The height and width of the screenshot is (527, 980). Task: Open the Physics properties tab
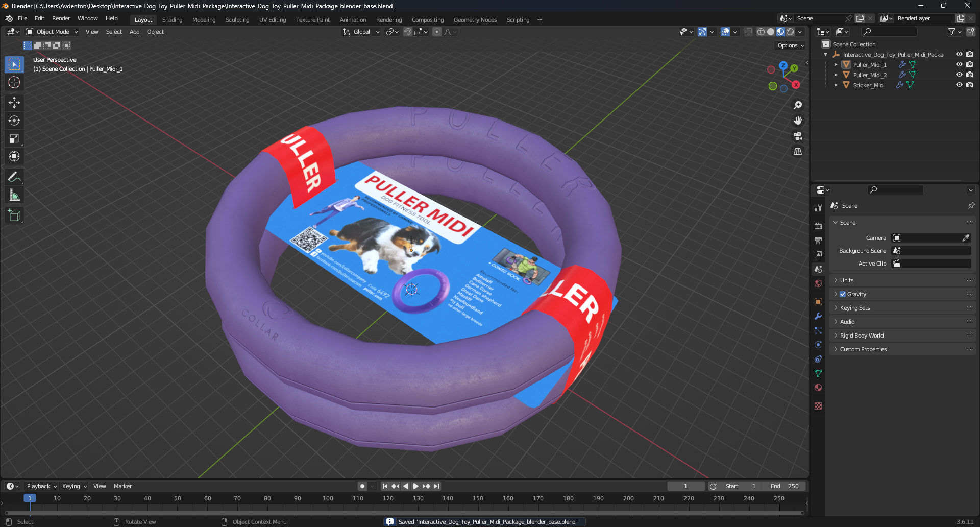coord(818,345)
